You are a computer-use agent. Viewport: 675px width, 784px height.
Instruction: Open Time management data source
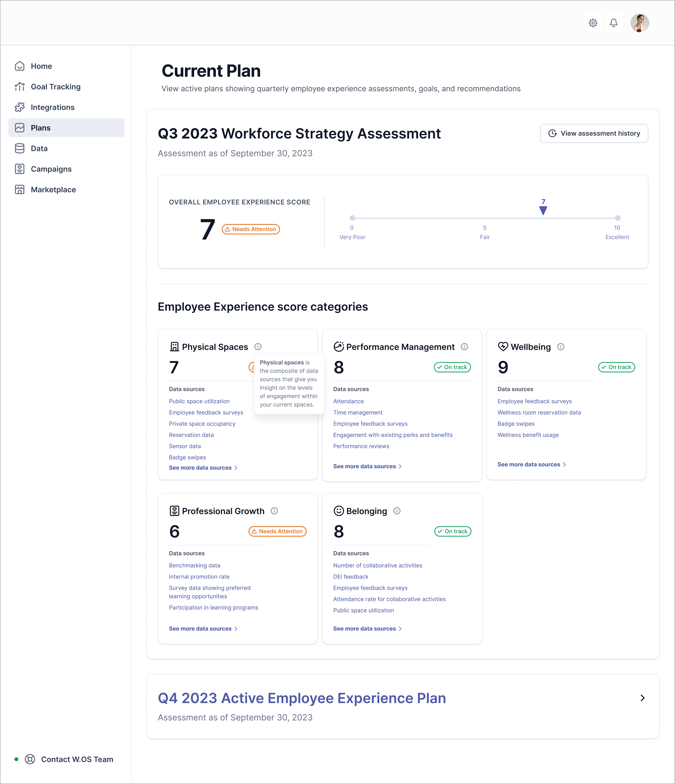[358, 413]
